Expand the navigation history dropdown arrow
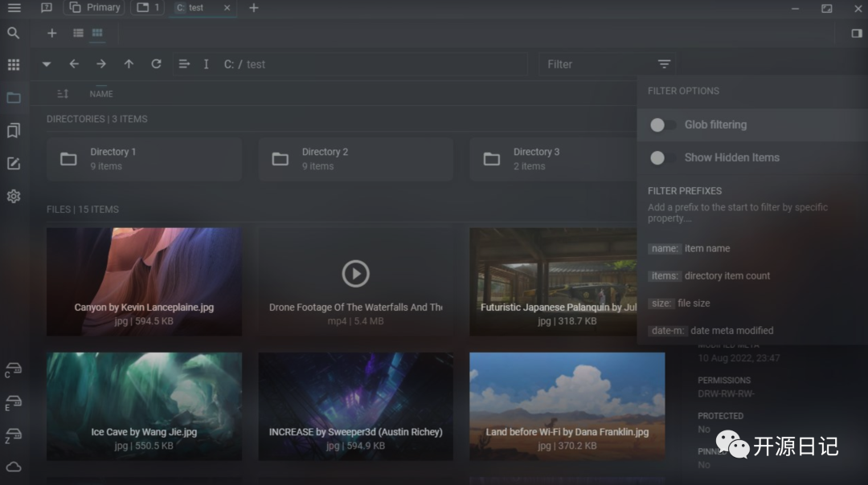This screenshot has width=868, height=485. pos(47,64)
